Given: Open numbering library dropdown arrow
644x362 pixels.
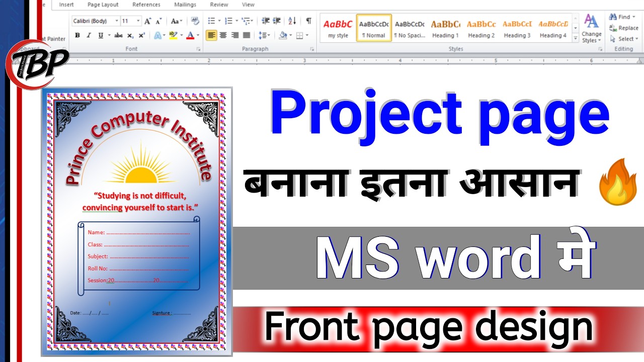Looking at the screenshot, I should click(x=236, y=21).
